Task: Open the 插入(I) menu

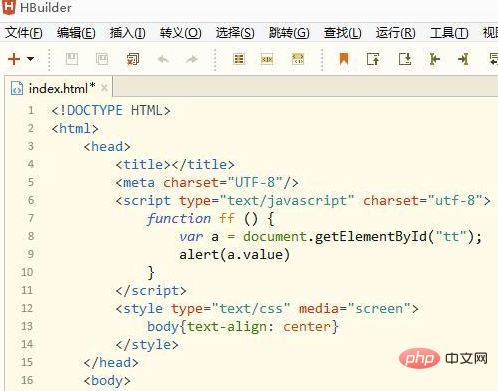Action: (127, 33)
